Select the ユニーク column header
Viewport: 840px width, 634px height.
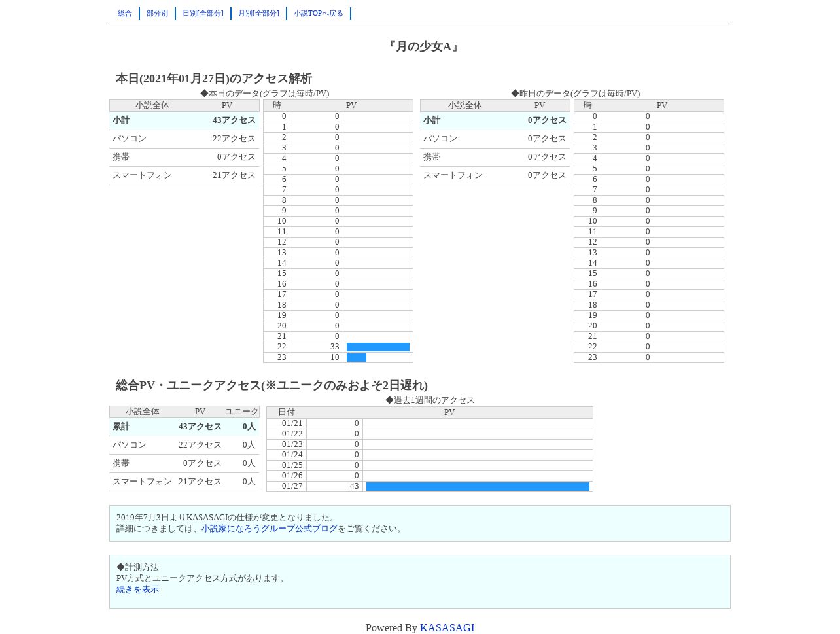click(x=242, y=412)
